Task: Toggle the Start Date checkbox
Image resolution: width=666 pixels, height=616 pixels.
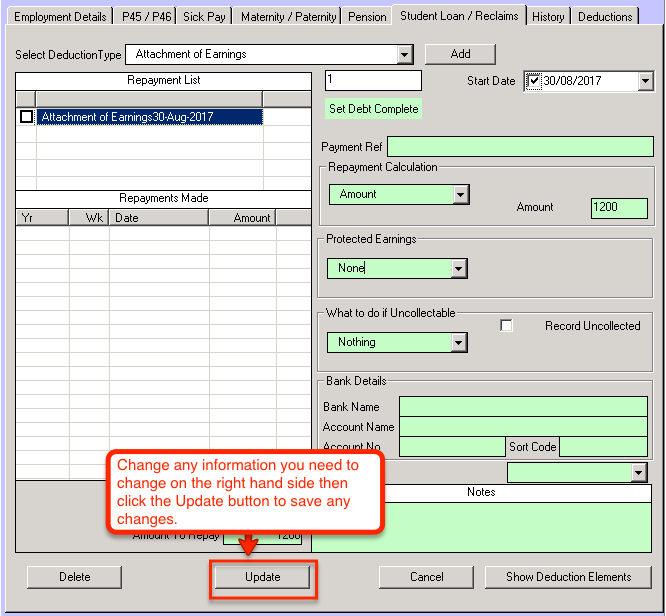Action: pyautogui.click(x=534, y=81)
